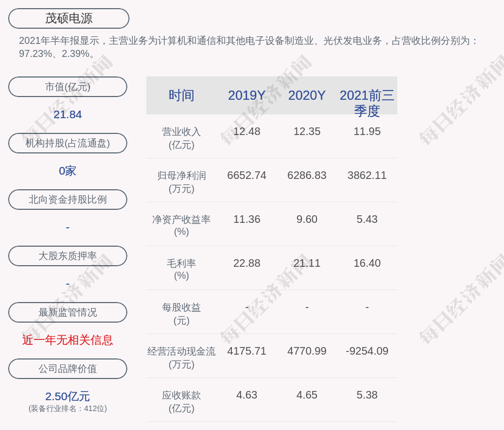Select the market value figure 21.84
This screenshot has width=504, height=430.
[68, 114]
